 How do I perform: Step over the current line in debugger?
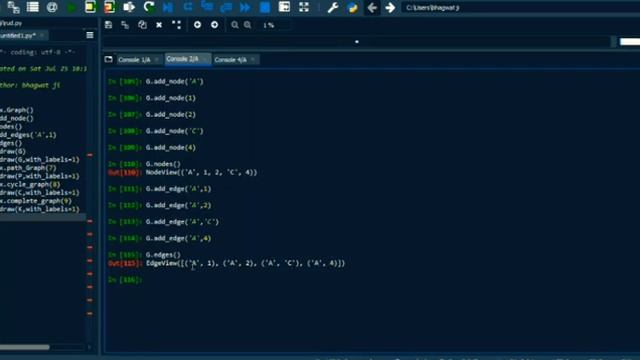pos(188,7)
